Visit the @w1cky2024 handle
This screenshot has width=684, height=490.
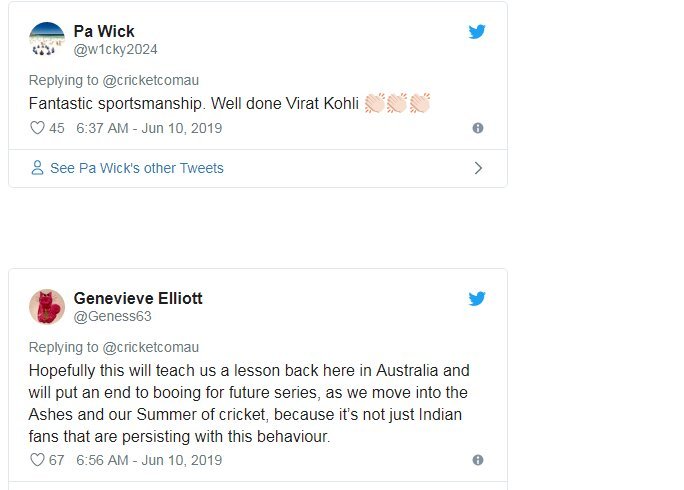click(116, 49)
